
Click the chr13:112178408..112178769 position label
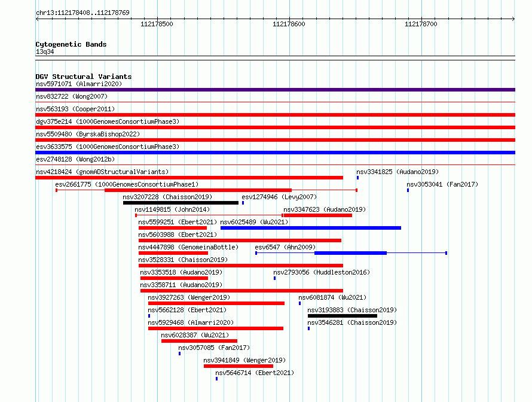[82, 13]
